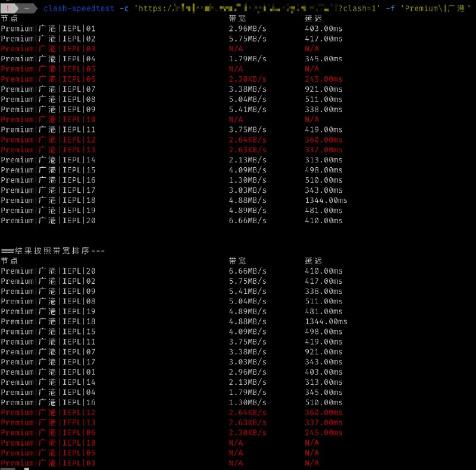Click 2.30KB/s bandwidth in the sorted results
This screenshot has height=470, width=476.
point(248,433)
